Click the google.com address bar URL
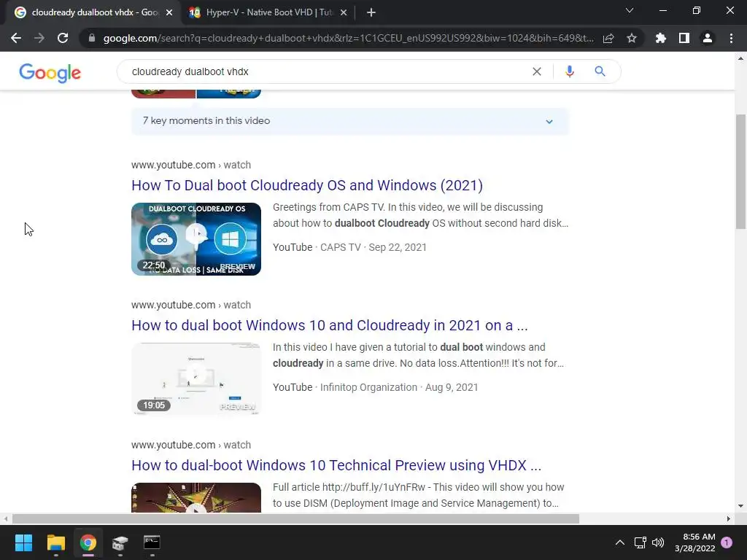This screenshot has height=560, width=747. 348,38
